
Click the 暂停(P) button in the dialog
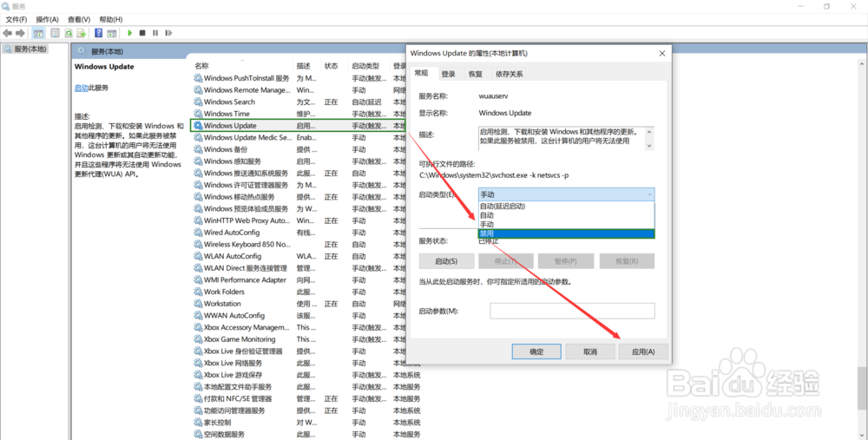click(566, 261)
